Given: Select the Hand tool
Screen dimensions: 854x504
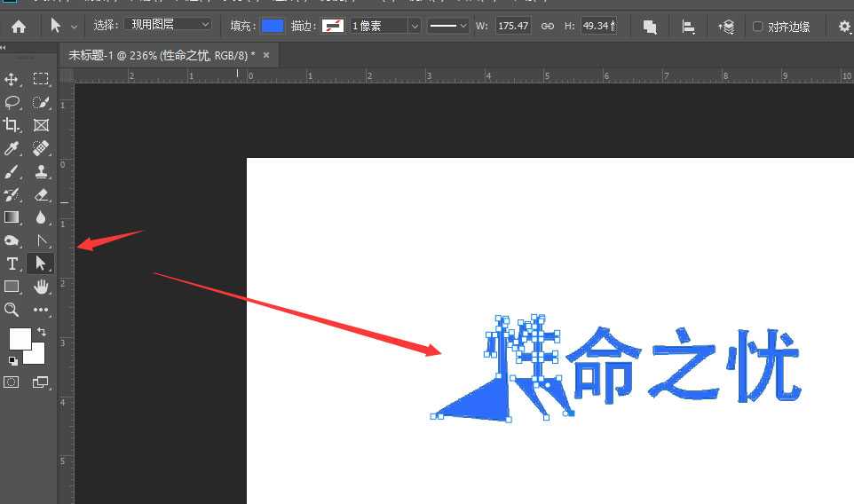Looking at the screenshot, I should pos(41,287).
